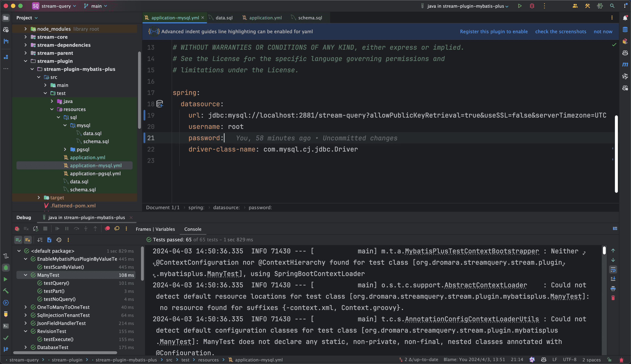Open the Maven tool window icon
Viewport: 631px width, 364px height.
(x=625, y=64)
